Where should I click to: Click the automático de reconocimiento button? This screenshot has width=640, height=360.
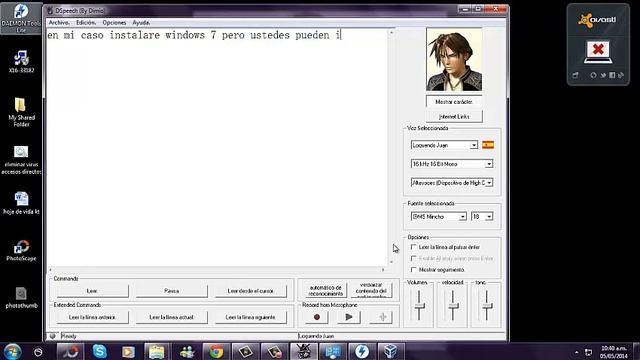point(325,290)
